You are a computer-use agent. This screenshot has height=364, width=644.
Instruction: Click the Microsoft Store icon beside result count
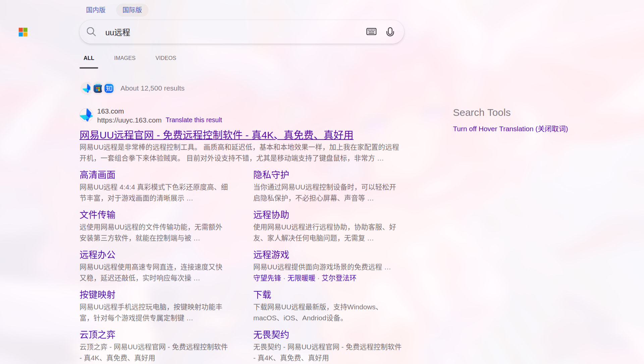click(x=98, y=88)
